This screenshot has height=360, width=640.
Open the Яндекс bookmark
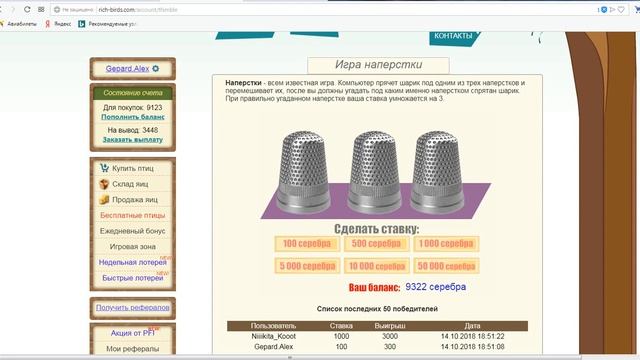click(x=58, y=24)
